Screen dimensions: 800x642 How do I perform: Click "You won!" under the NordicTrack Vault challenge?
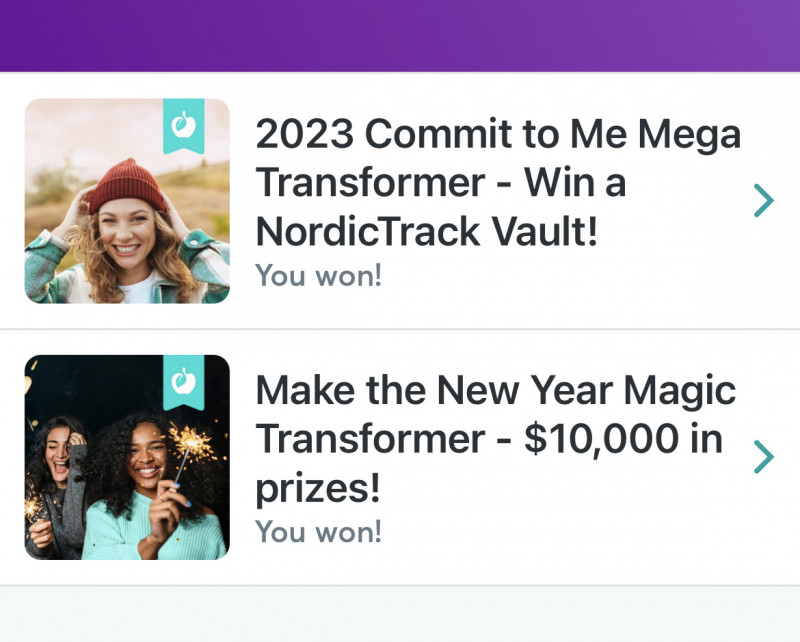point(319,275)
